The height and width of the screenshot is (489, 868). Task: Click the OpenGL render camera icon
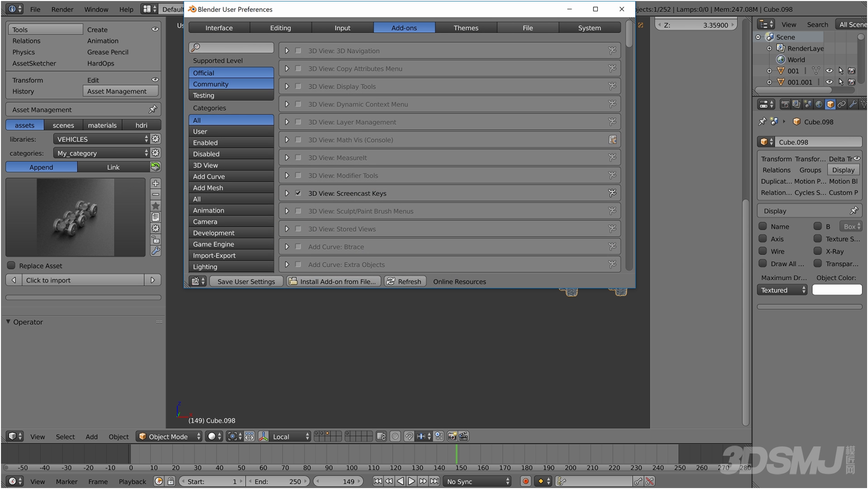(452, 436)
